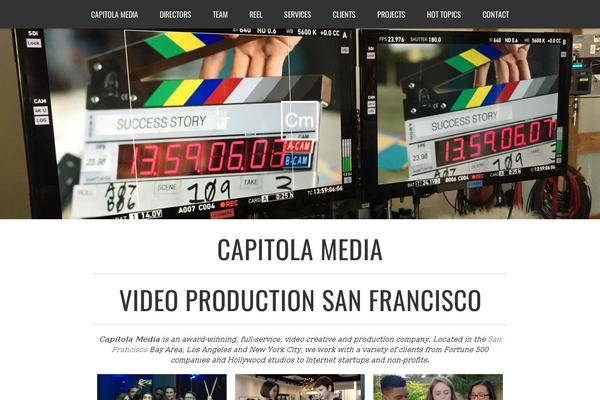Go to the Directors page

(175, 15)
